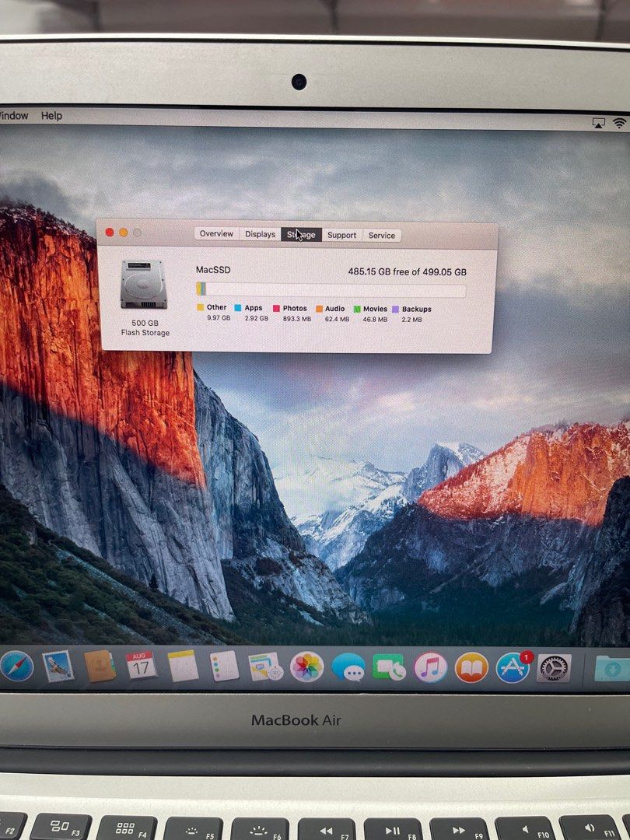Switch to the Overview tab
630x840 pixels.
[216, 233]
